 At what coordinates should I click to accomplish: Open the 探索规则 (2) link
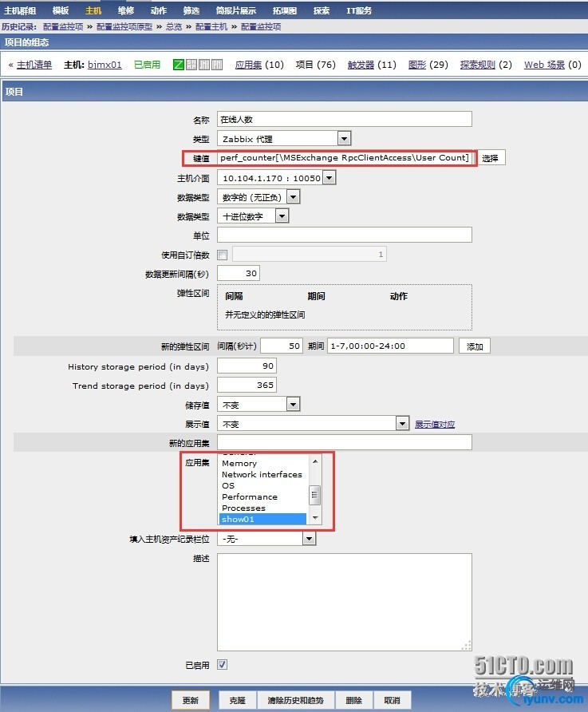(478, 65)
